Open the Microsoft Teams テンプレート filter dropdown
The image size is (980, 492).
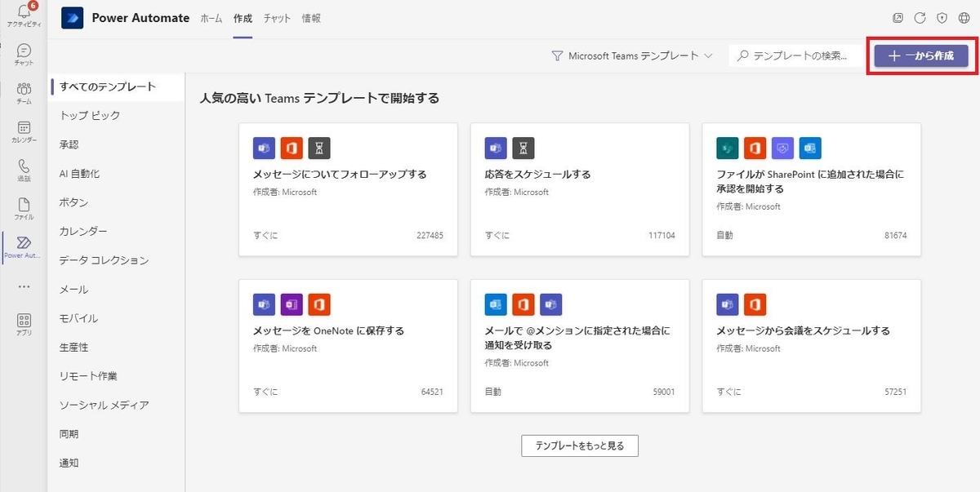tap(633, 56)
